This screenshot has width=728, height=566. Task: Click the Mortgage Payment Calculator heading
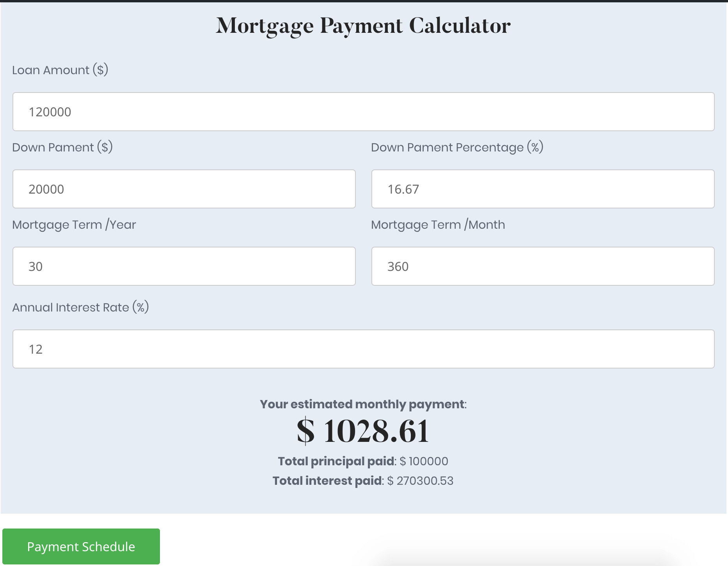click(363, 26)
